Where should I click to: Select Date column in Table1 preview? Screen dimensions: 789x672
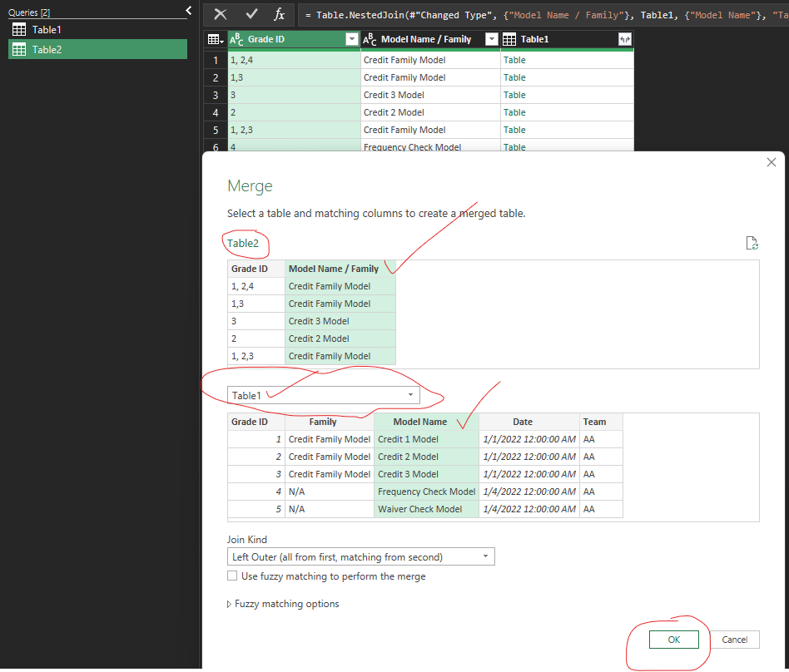click(528, 422)
